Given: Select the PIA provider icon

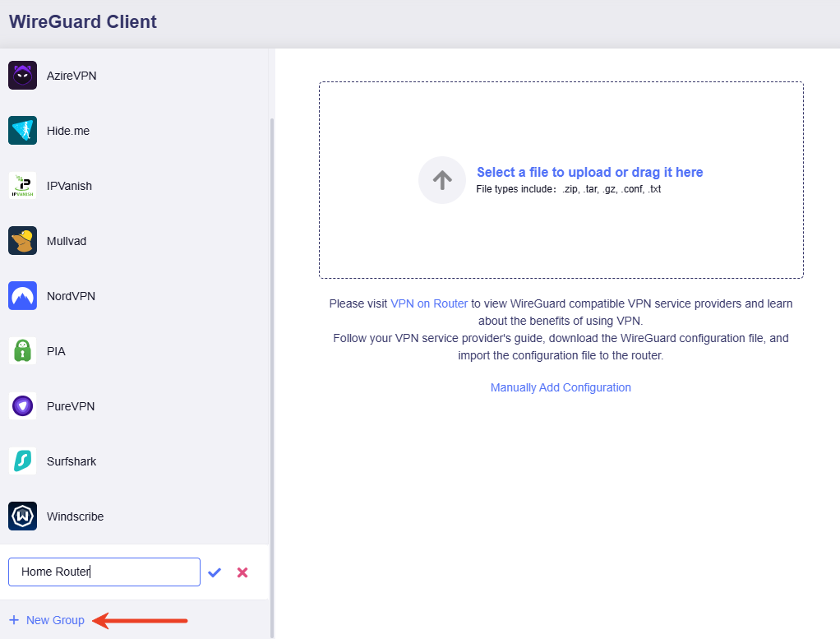Looking at the screenshot, I should 22,350.
